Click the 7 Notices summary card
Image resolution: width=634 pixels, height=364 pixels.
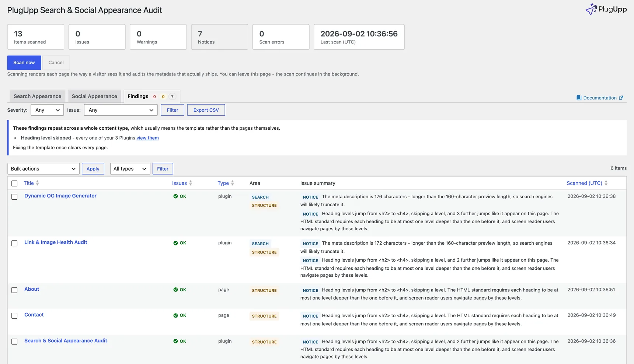pos(219,37)
